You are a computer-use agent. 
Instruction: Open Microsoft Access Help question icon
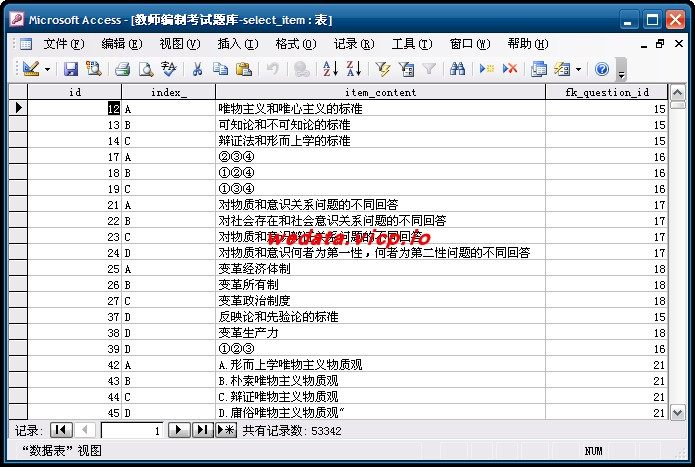[x=601, y=69]
